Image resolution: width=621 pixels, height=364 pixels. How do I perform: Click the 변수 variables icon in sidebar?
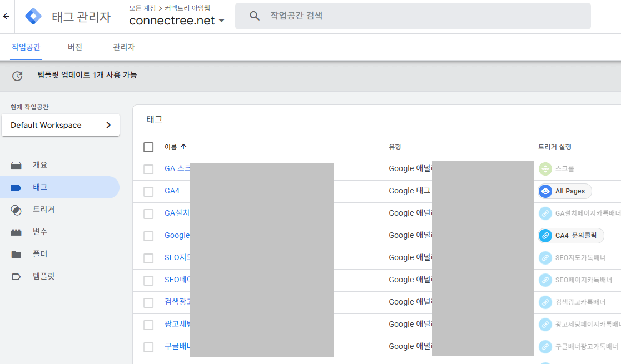pyautogui.click(x=16, y=232)
